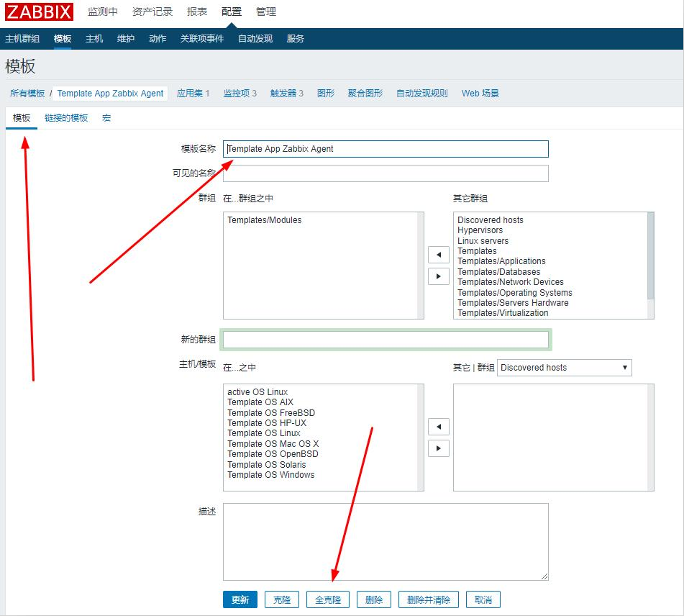Select Linux servers group
The height and width of the screenshot is (616, 684).
pyautogui.click(x=483, y=240)
